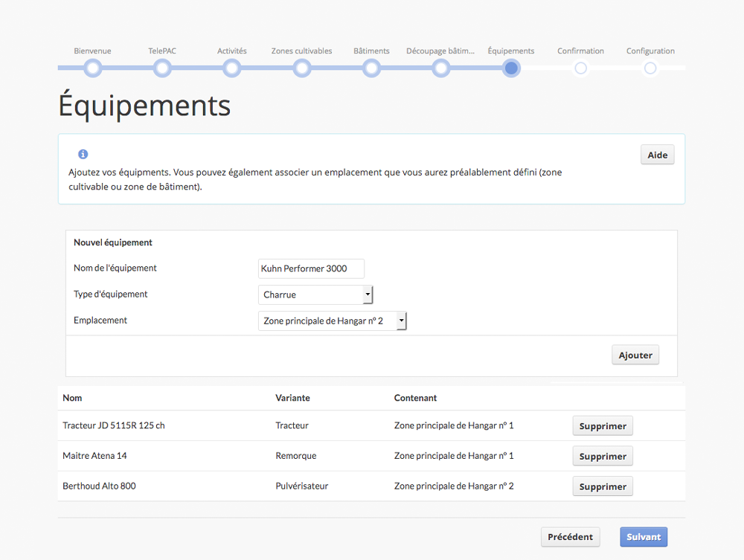Return to the Bâtiments step circle
The height and width of the screenshot is (560, 744).
(x=371, y=68)
